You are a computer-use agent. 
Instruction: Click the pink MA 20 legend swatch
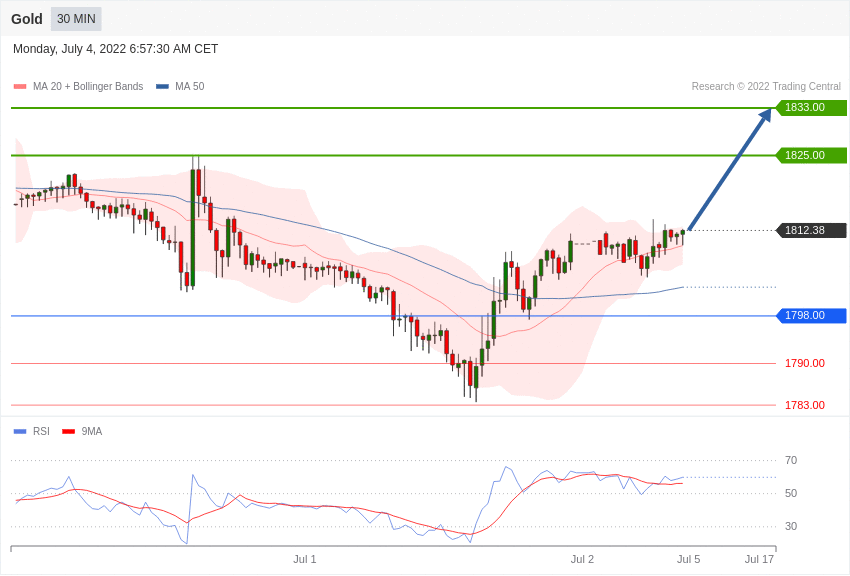pos(20,86)
